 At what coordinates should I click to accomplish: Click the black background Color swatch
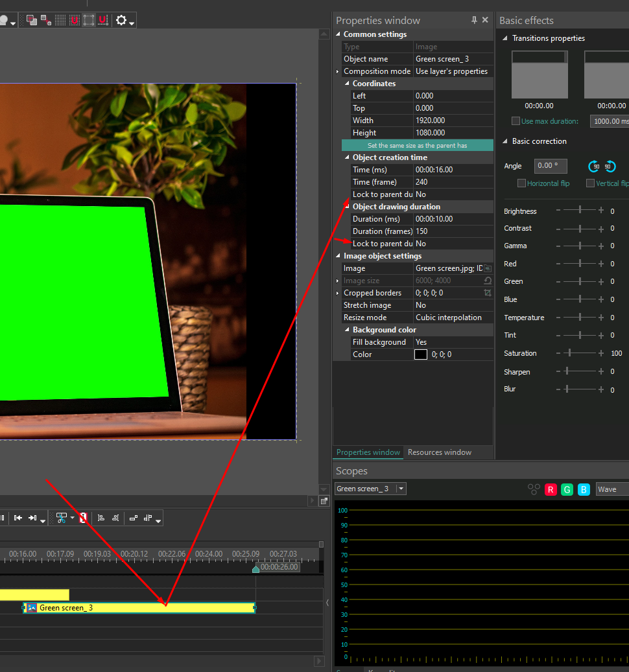click(421, 354)
